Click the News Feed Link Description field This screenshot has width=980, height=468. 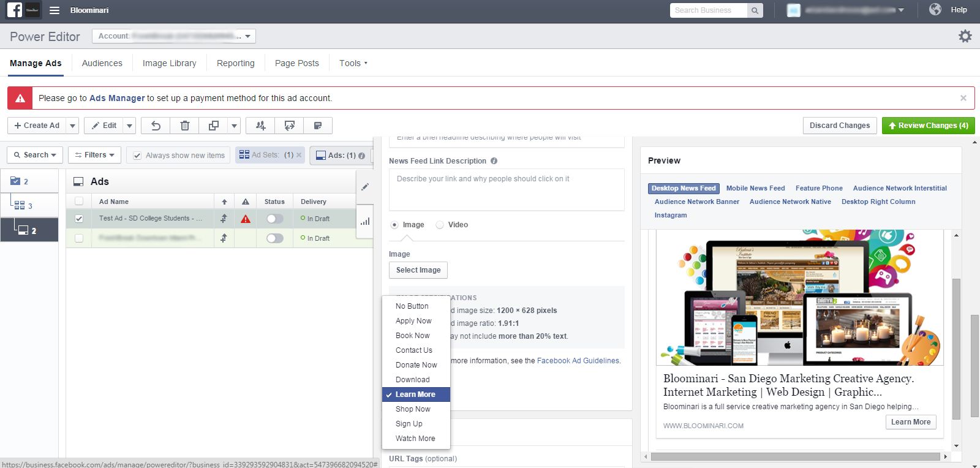507,190
